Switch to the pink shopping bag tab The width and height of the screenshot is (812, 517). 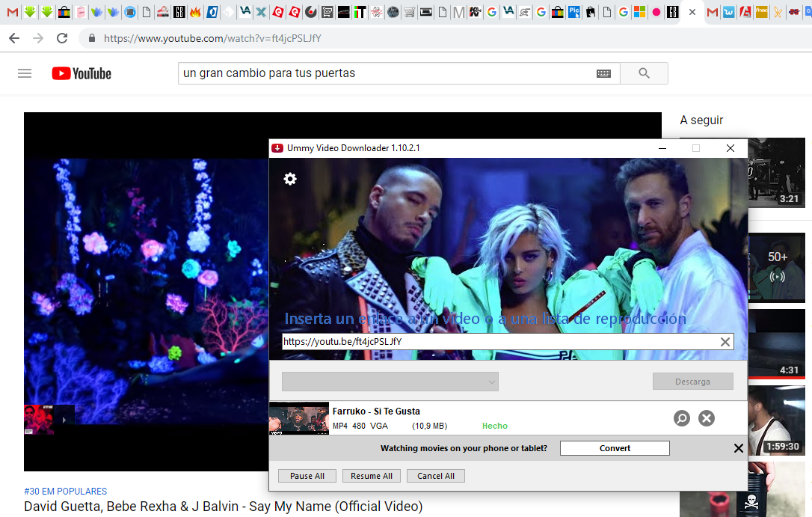[81, 12]
